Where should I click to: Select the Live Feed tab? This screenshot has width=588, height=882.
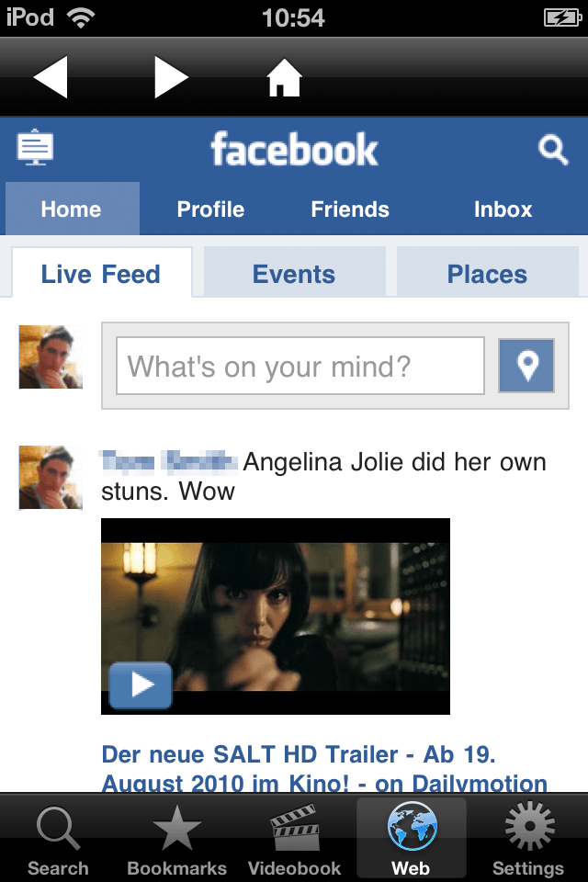point(102,273)
